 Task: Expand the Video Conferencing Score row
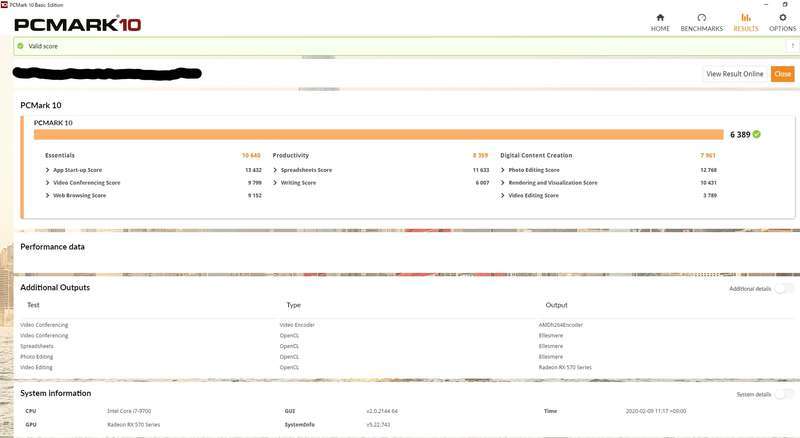pyautogui.click(x=47, y=183)
